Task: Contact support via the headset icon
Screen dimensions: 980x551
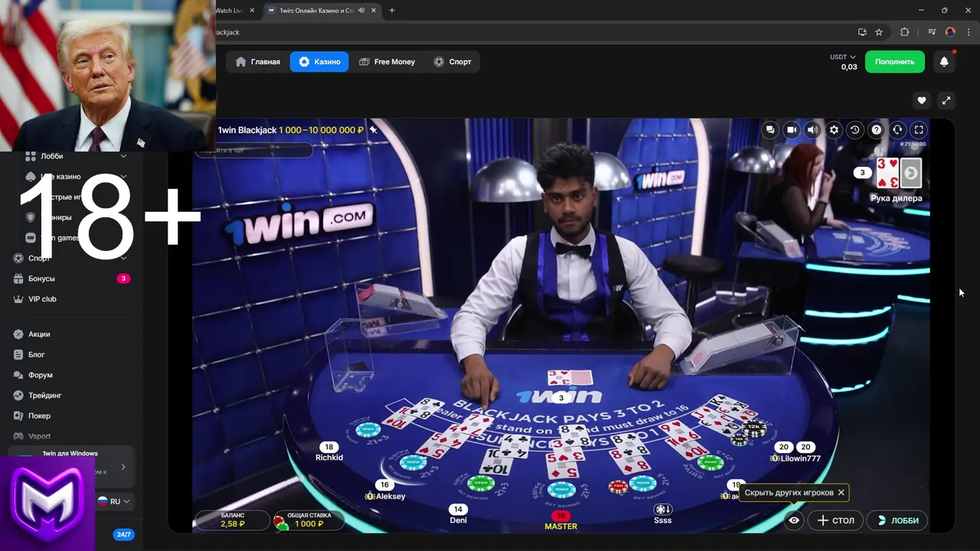Action: (x=898, y=130)
